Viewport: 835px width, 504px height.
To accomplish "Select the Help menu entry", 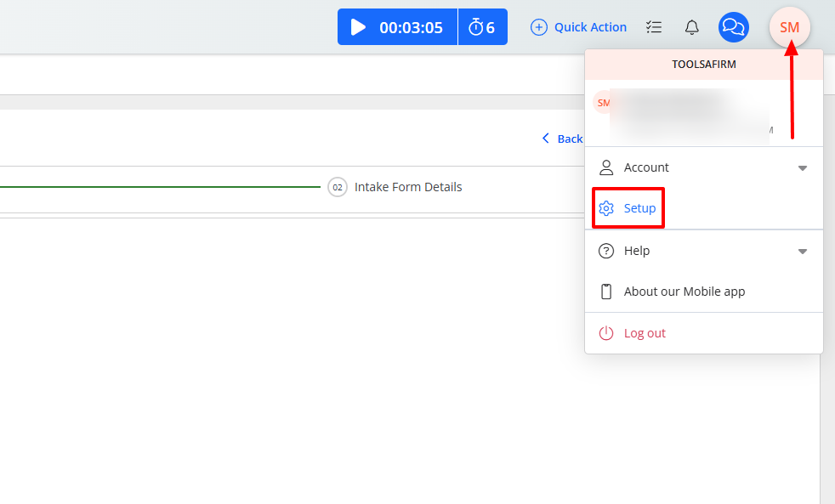I will (x=636, y=251).
